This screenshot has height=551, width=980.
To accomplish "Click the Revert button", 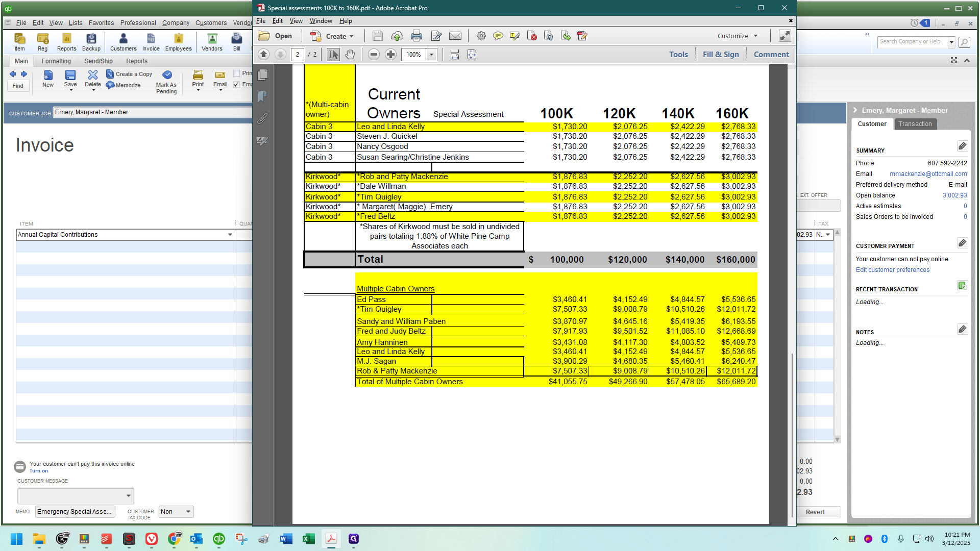I will (815, 512).
